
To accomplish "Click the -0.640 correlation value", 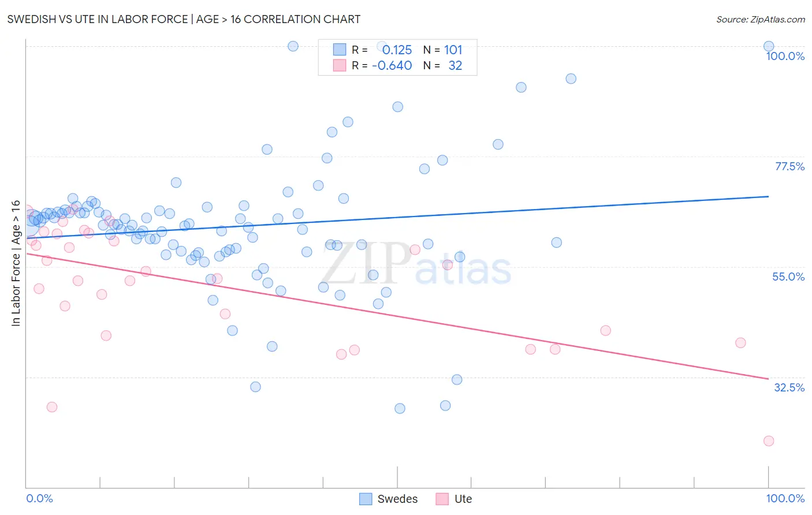I will 392,65.
